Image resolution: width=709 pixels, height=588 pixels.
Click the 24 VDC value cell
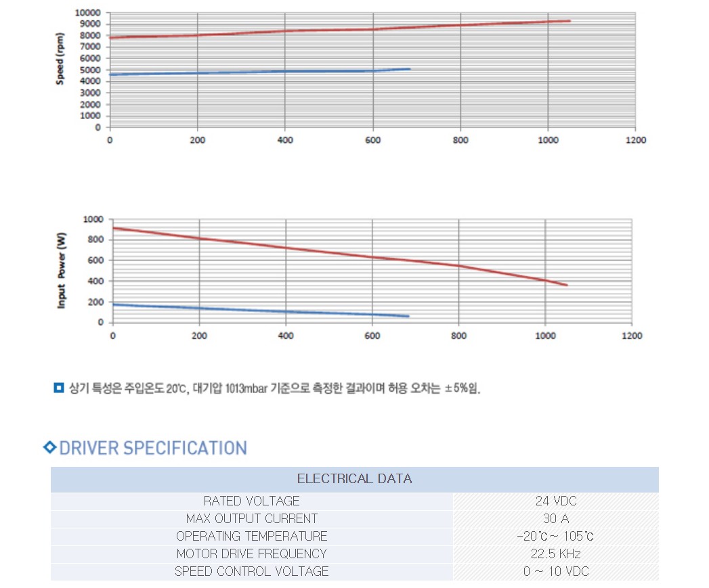click(x=555, y=501)
